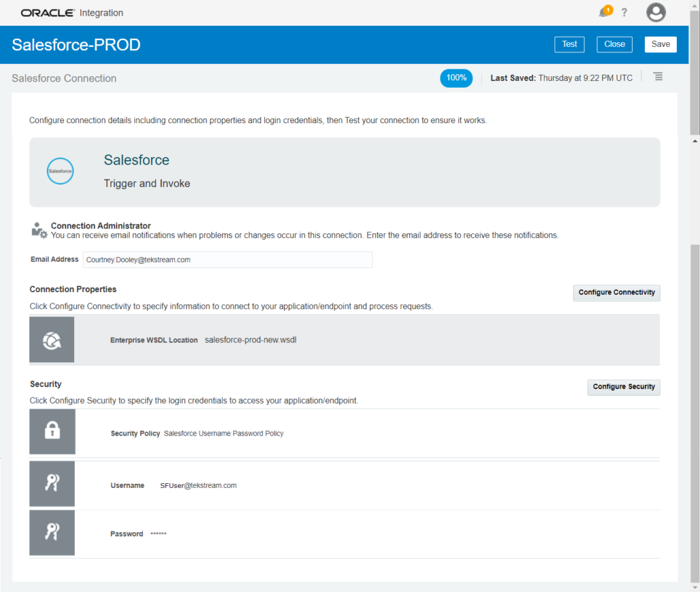
Task: Open Configure Security settings
Action: point(623,387)
